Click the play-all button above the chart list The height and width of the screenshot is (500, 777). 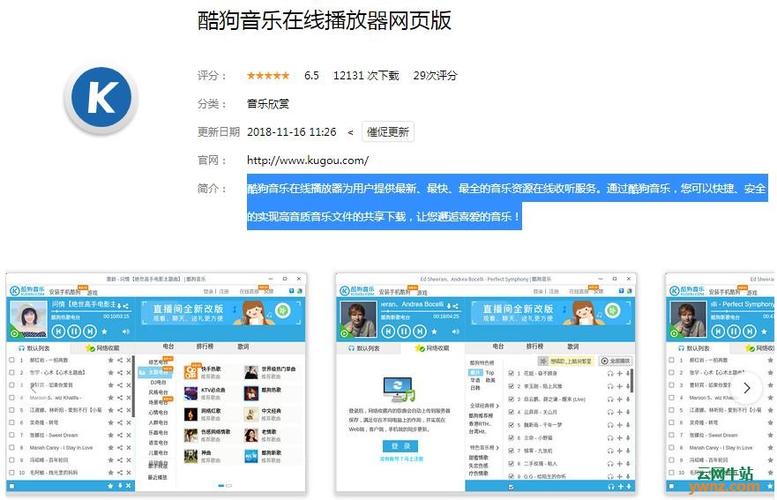[616, 361]
